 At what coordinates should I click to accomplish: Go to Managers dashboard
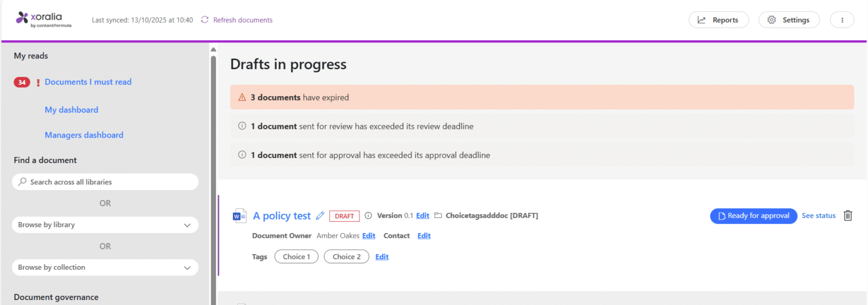84,135
